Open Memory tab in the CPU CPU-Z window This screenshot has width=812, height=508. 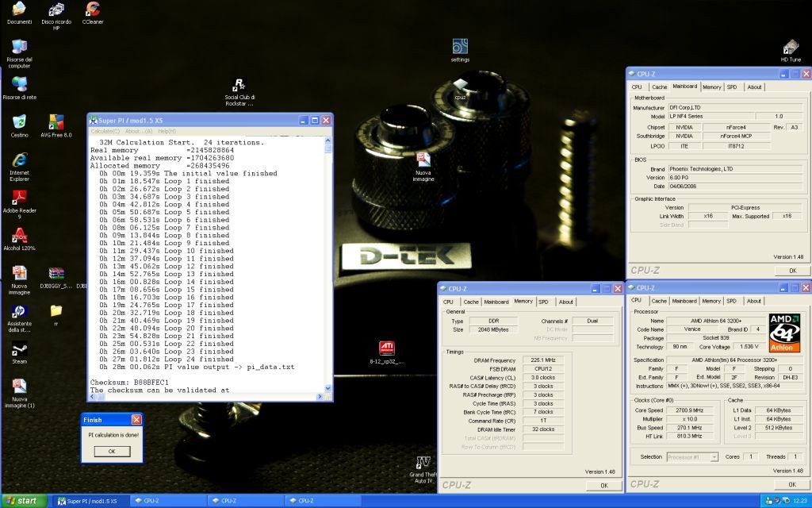tap(711, 301)
